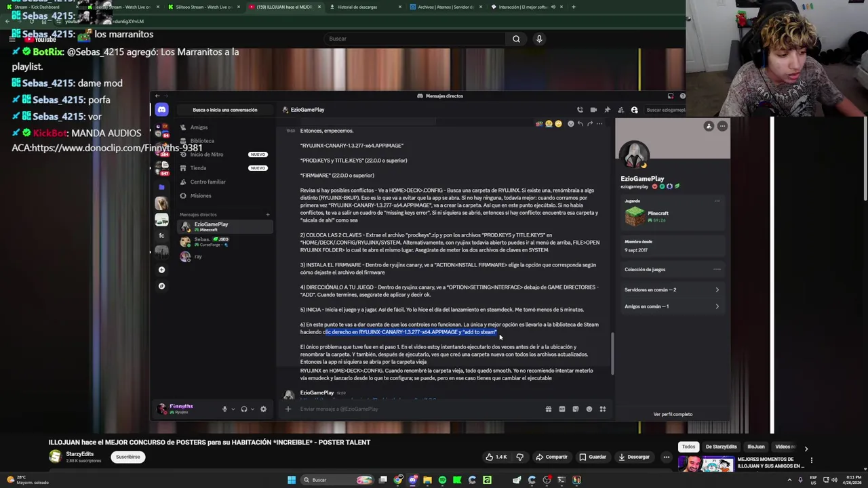Open pinned messages in Discord chat

click(607, 110)
